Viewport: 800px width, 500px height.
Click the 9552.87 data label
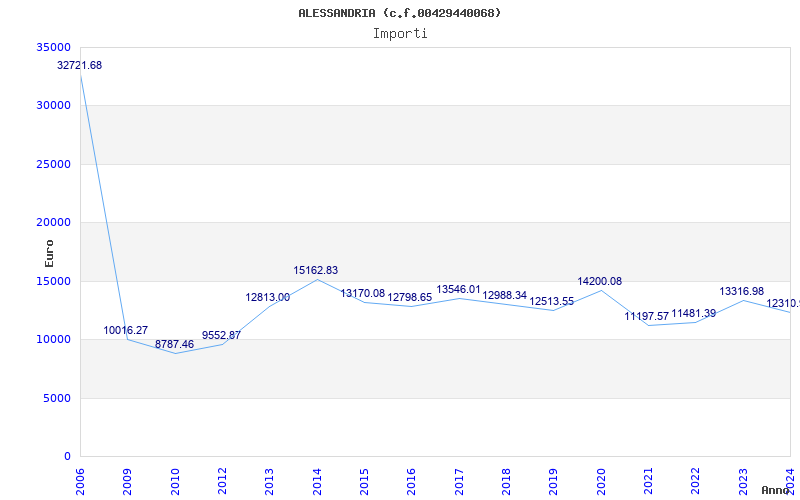(221, 335)
